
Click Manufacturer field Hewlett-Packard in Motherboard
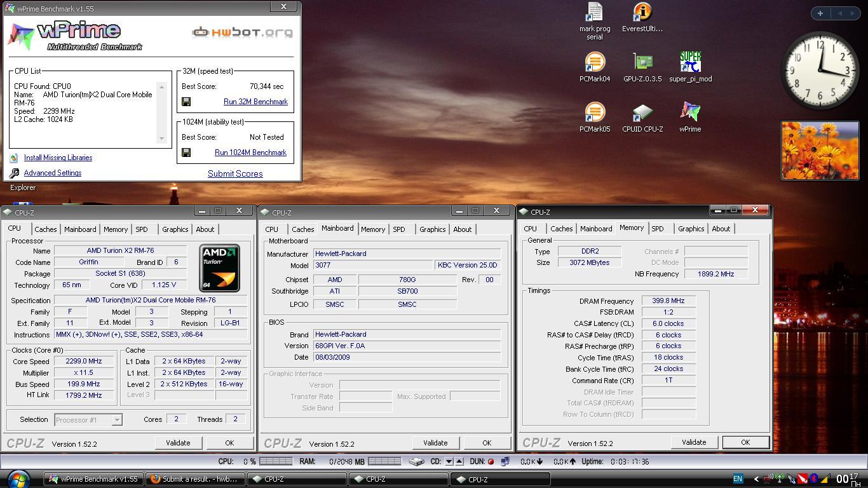[x=407, y=254]
